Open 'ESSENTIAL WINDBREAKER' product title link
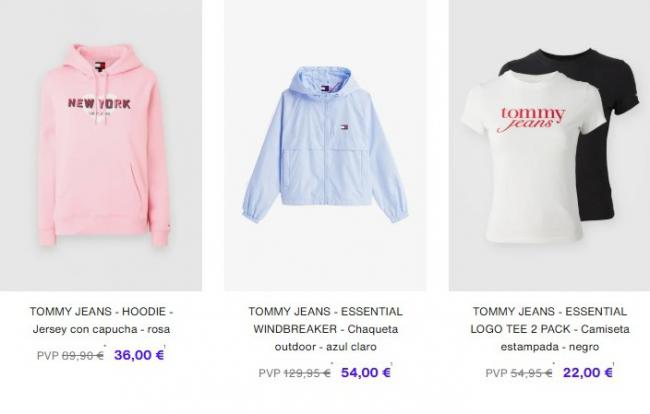Image resolution: width=650 pixels, height=414 pixels. click(x=325, y=320)
